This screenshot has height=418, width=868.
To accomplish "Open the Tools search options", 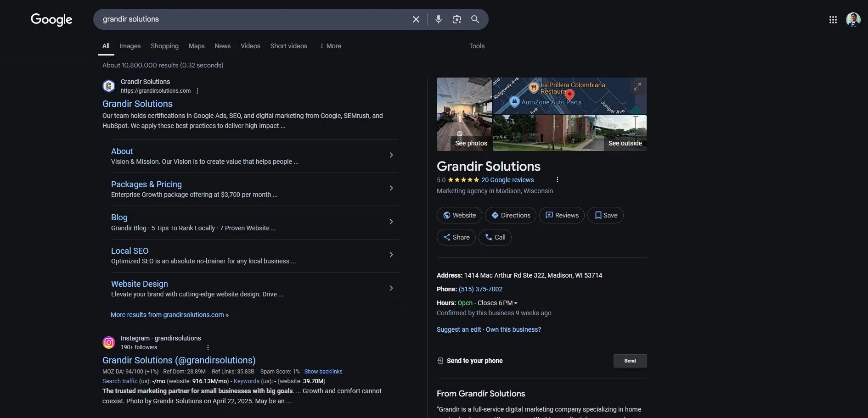I will point(477,46).
